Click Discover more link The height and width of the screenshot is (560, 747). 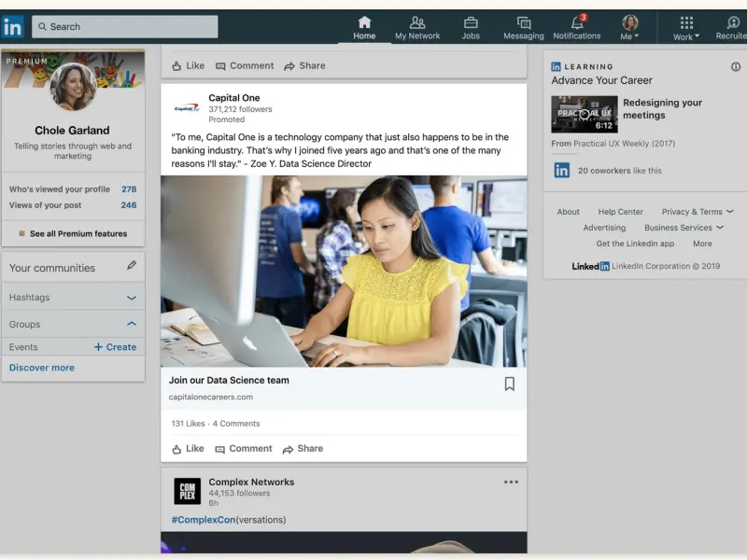point(42,368)
